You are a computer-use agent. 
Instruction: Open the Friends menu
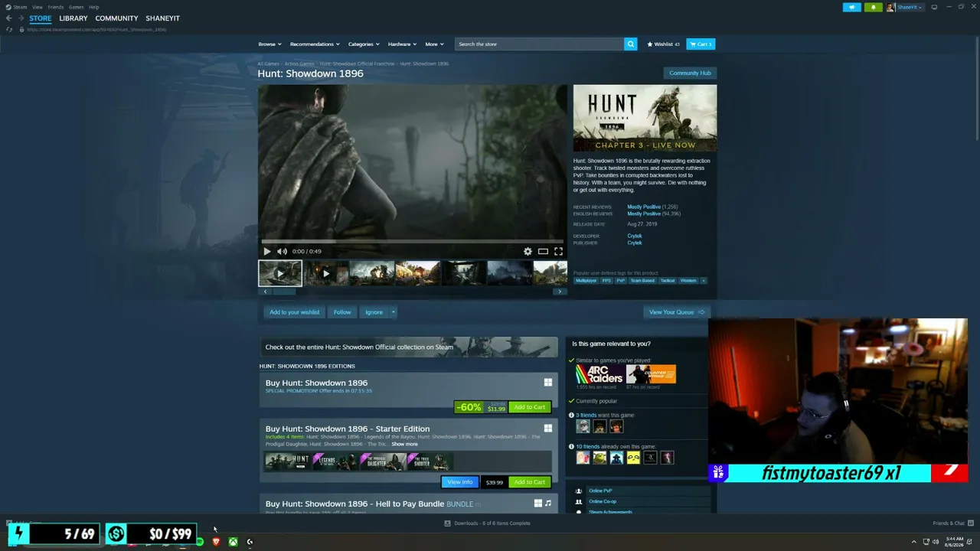(56, 7)
